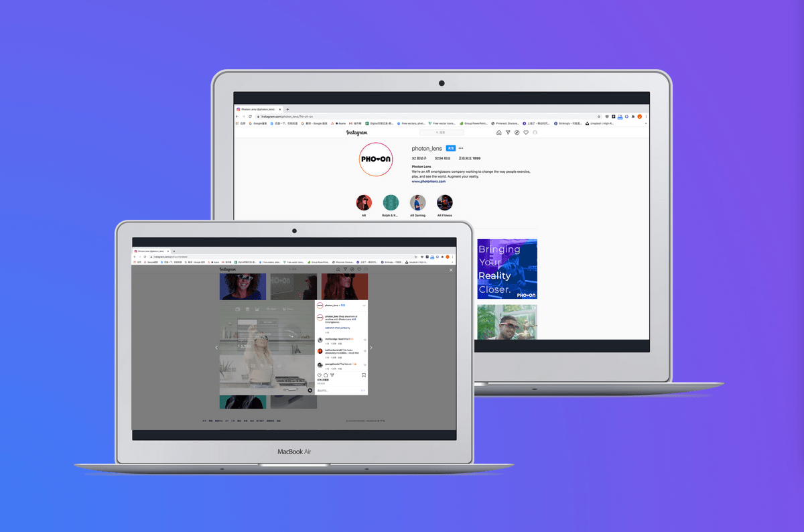Go to next post with right arrow
The image size is (804, 532).
click(371, 348)
